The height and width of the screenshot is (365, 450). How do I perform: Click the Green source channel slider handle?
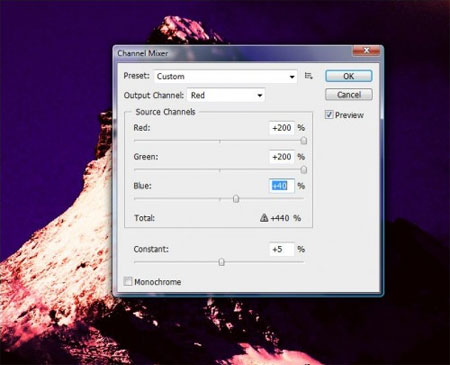[x=304, y=170]
